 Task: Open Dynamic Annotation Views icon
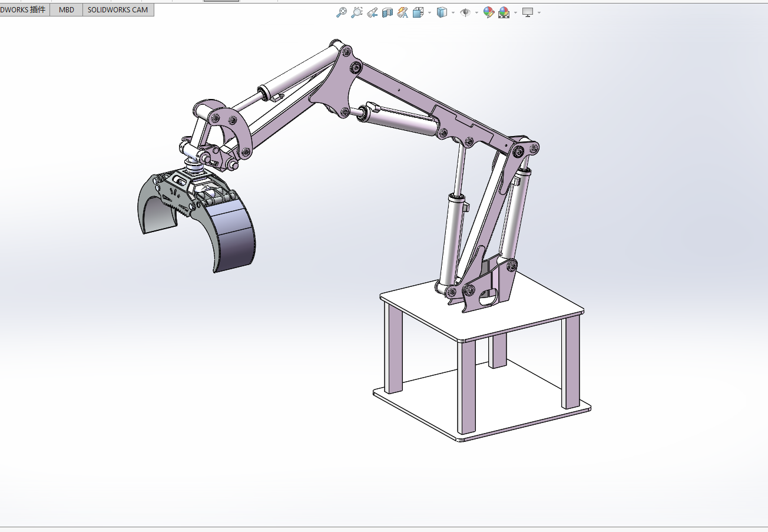[x=403, y=12]
